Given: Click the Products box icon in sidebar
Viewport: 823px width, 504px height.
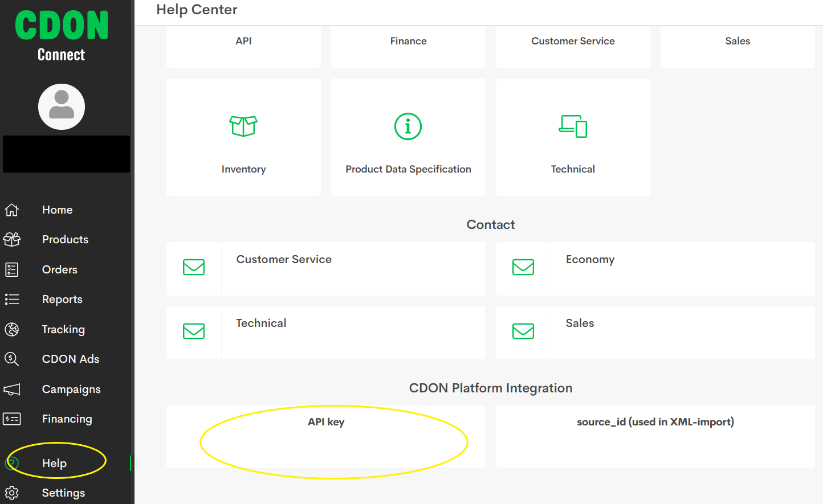Looking at the screenshot, I should [x=12, y=239].
